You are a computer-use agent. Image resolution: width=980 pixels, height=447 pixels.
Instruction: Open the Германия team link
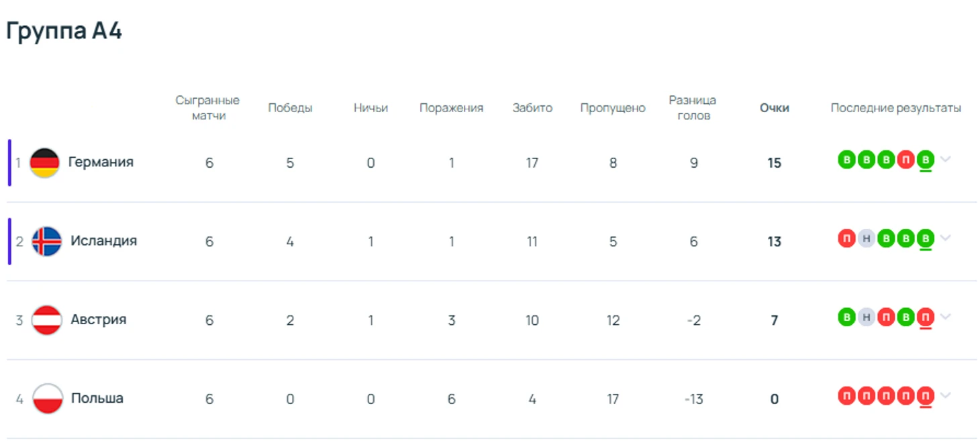point(101,162)
